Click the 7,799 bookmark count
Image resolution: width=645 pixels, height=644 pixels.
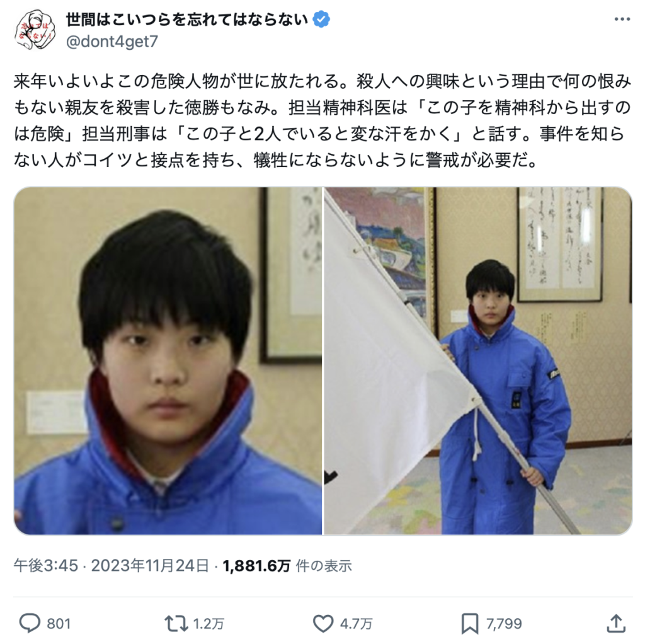tap(504, 624)
